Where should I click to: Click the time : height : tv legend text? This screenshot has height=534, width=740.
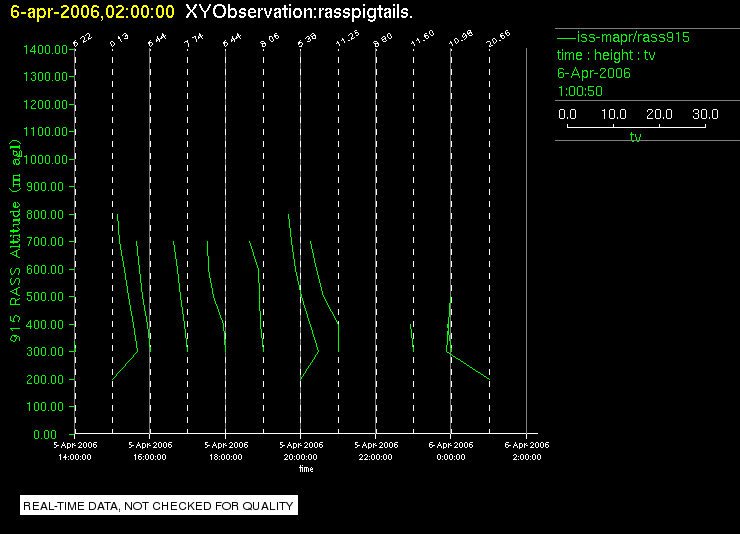click(x=606, y=55)
